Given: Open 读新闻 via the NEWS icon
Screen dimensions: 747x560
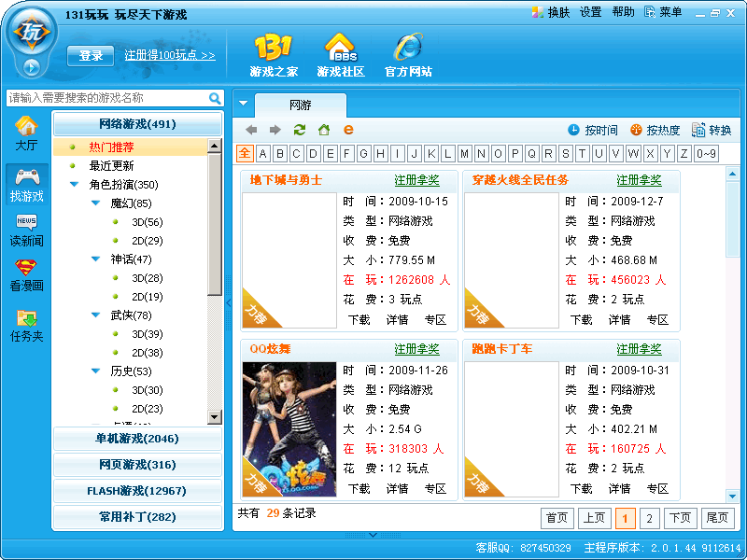Looking at the screenshot, I should [27, 229].
